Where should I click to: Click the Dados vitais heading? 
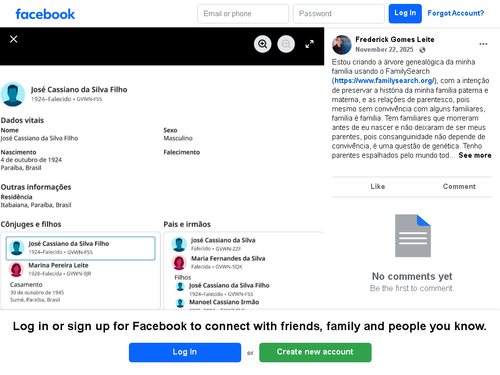(22, 120)
